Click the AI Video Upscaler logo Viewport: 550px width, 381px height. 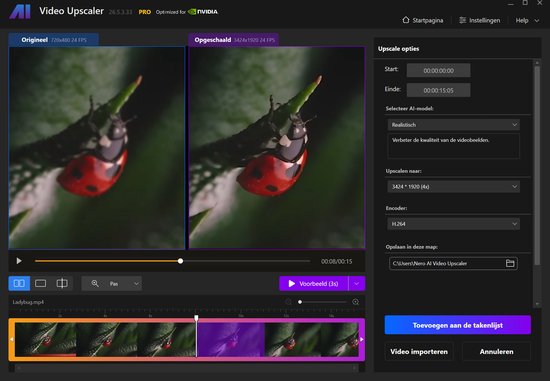[20, 12]
